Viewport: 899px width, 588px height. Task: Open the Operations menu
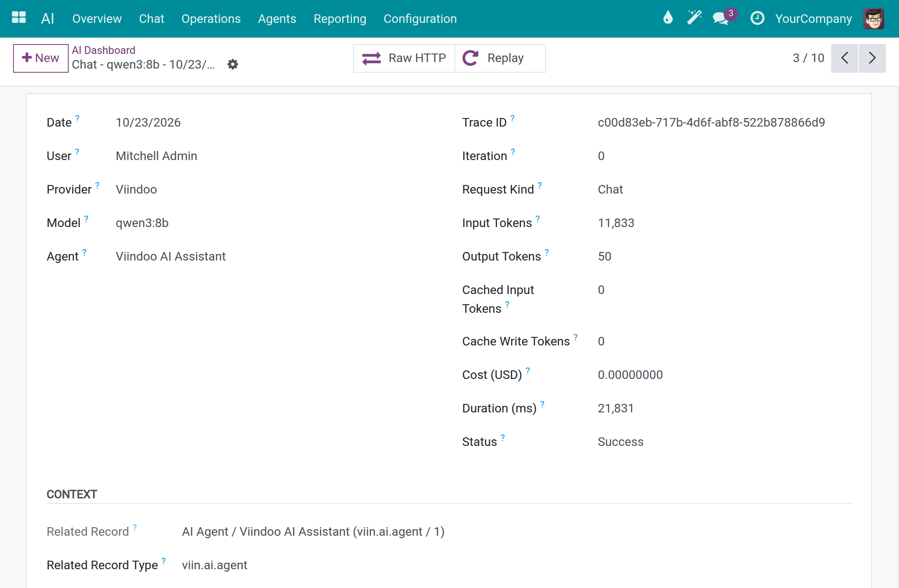coord(211,19)
